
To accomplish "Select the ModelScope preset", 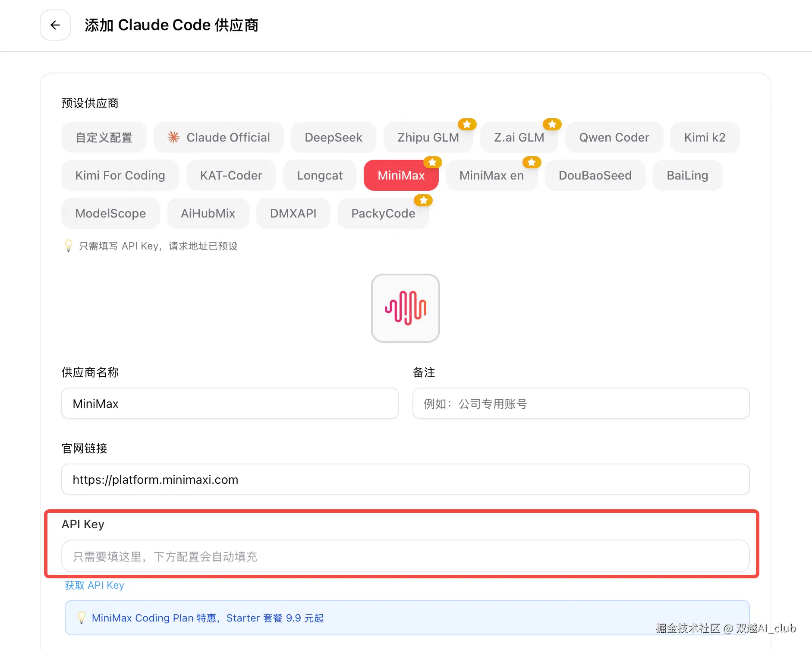I will [110, 213].
